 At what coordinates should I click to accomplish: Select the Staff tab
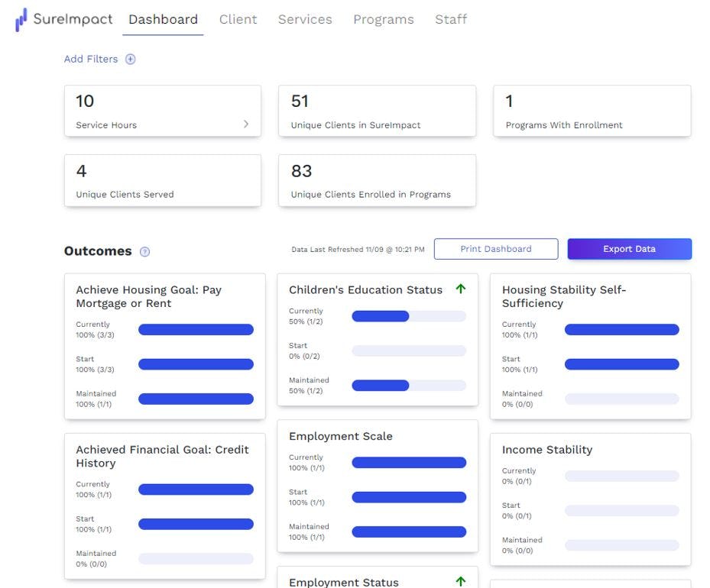(x=450, y=20)
